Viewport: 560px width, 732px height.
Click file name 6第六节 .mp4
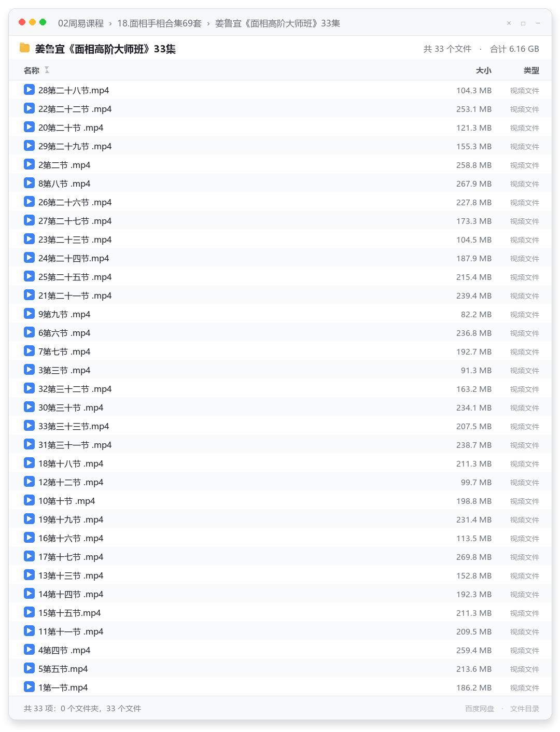[64, 333]
